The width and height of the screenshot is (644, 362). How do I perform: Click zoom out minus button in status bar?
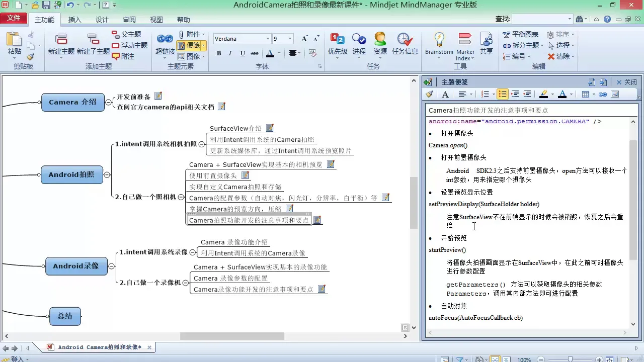[x=540, y=359]
